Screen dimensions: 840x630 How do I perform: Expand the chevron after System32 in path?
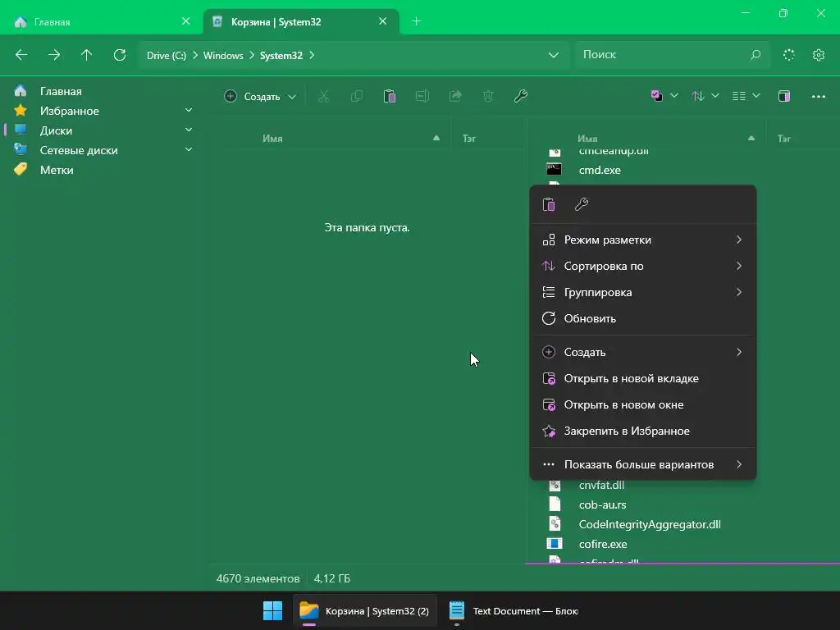(x=312, y=55)
